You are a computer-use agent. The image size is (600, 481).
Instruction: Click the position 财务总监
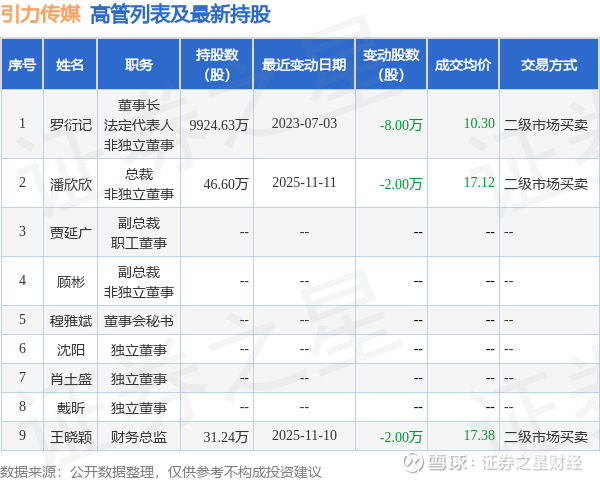coord(139,437)
